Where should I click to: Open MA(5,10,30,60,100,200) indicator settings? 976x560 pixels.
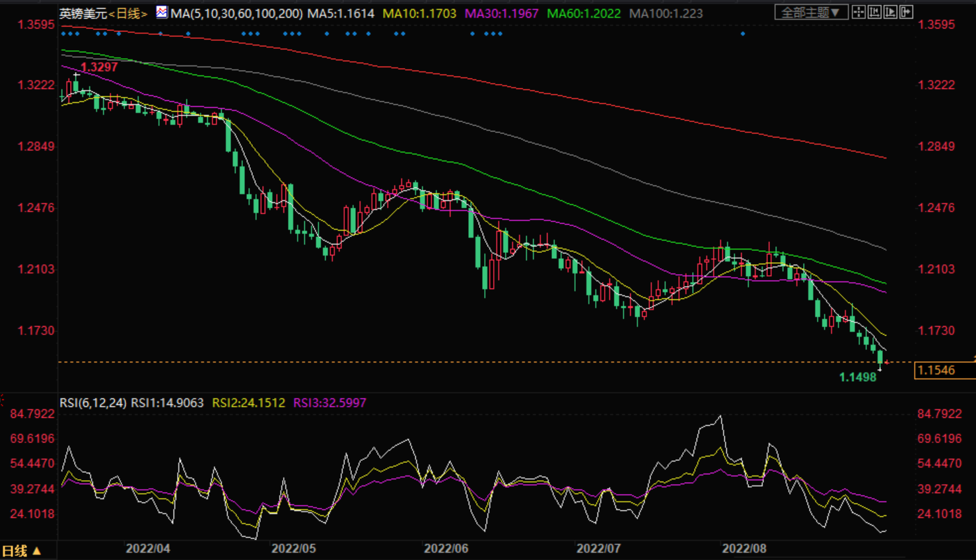pyautogui.click(x=236, y=13)
